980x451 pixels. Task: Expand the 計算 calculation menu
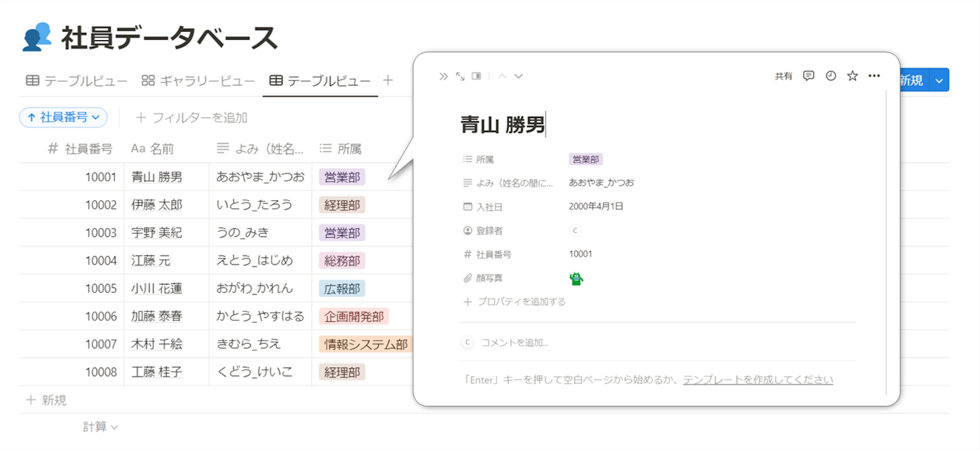point(100,427)
